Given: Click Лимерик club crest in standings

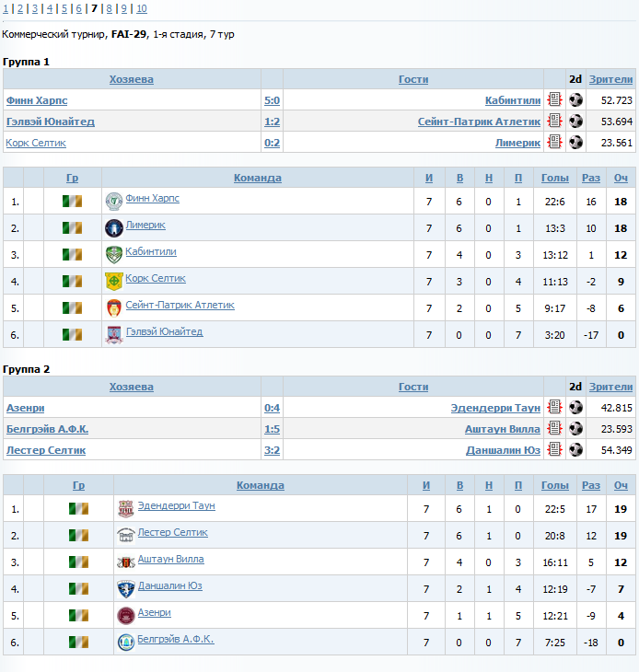Looking at the screenshot, I should (114, 228).
